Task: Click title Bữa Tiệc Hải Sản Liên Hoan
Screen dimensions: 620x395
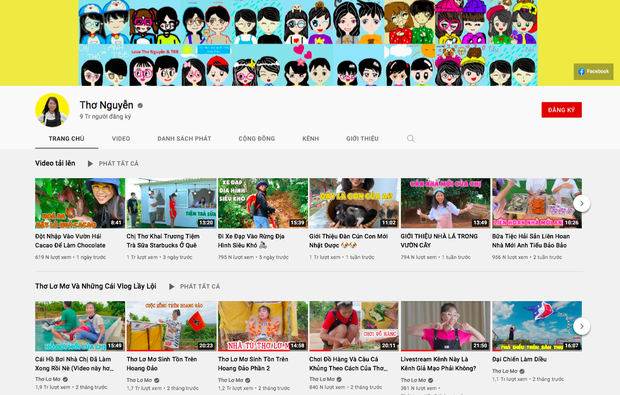Action: point(531,241)
